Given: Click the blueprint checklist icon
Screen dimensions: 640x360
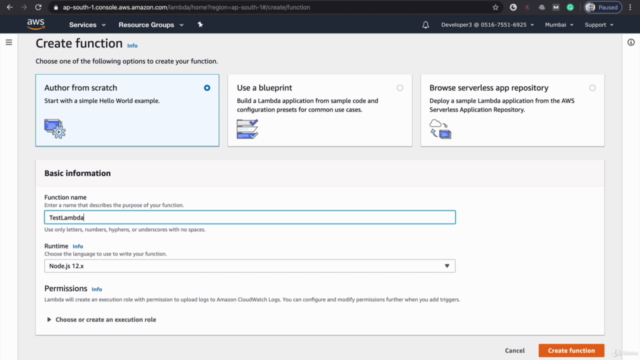Looking at the screenshot, I should click(x=247, y=129).
